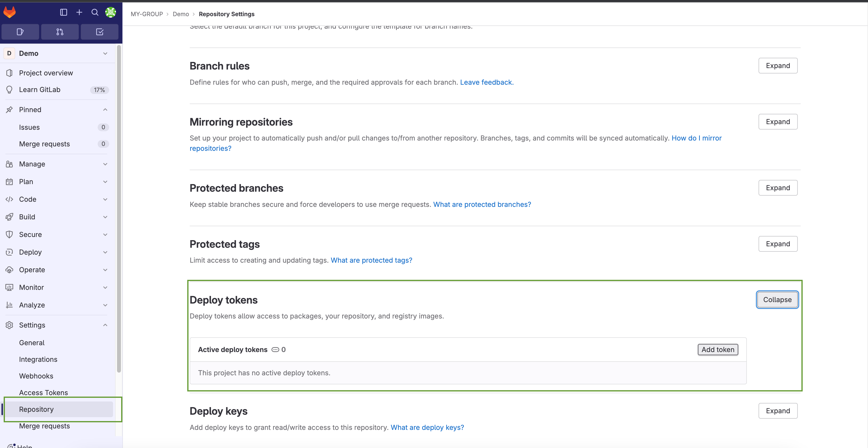Screen dimensions: 868x448
Task: Click the create new item plus icon
Action: tap(79, 12)
